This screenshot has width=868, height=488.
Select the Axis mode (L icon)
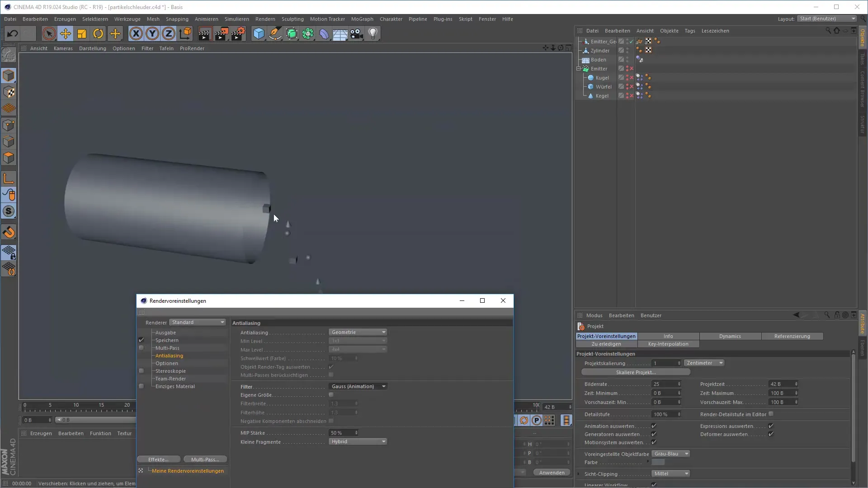(9, 178)
